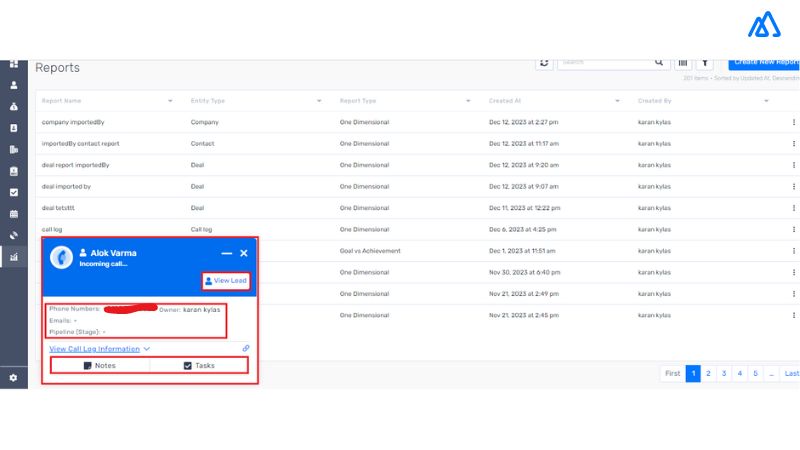Click the refresh reports icon
This screenshot has width=800, height=450.
tap(545, 62)
